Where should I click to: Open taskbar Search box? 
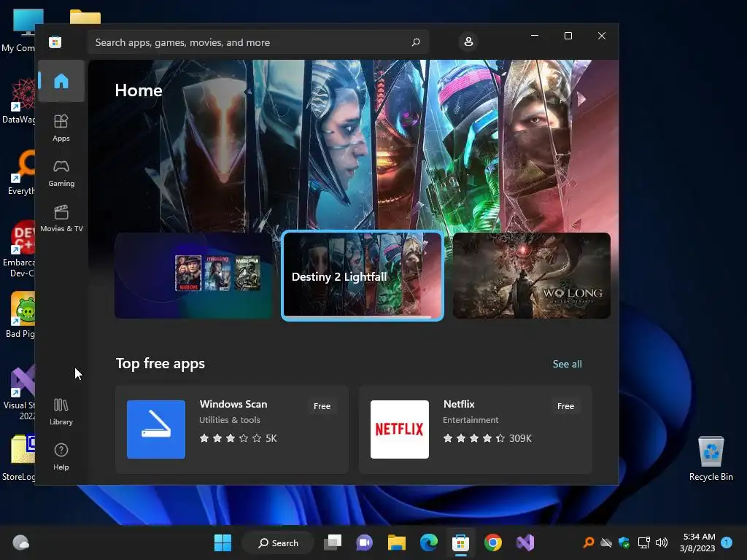point(278,542)
